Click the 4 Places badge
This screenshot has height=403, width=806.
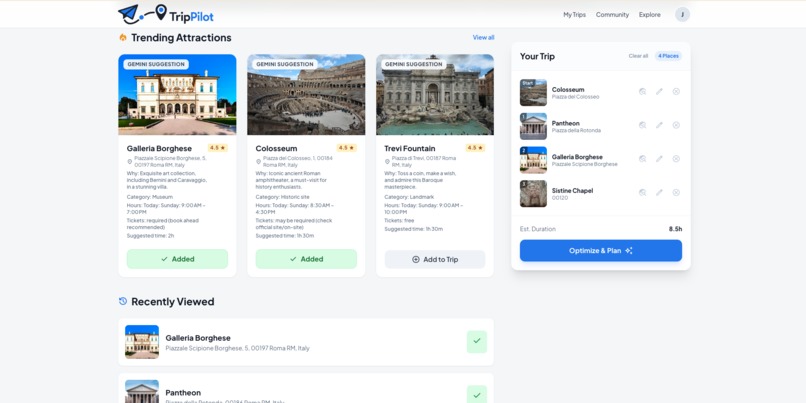click(668, 56)
